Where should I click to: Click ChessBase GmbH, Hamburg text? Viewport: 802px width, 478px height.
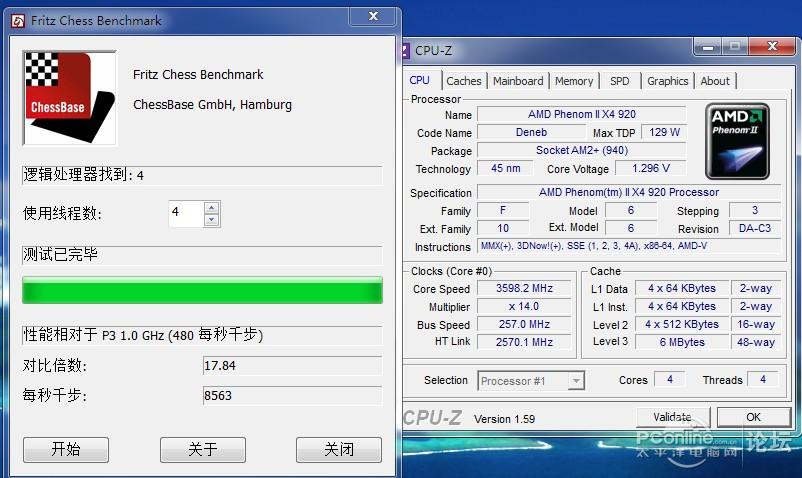(x=212, y=105)
